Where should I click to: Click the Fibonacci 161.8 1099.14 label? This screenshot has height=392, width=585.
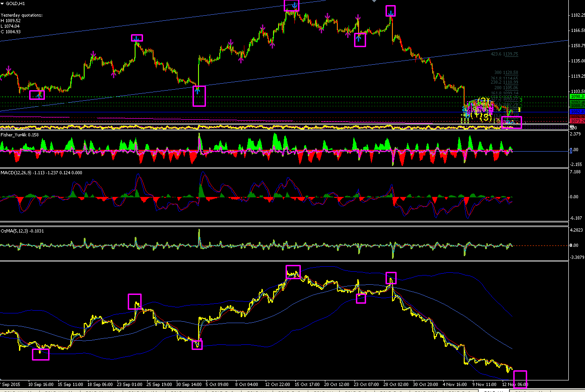pyautogui.click(x=504, y=93)
